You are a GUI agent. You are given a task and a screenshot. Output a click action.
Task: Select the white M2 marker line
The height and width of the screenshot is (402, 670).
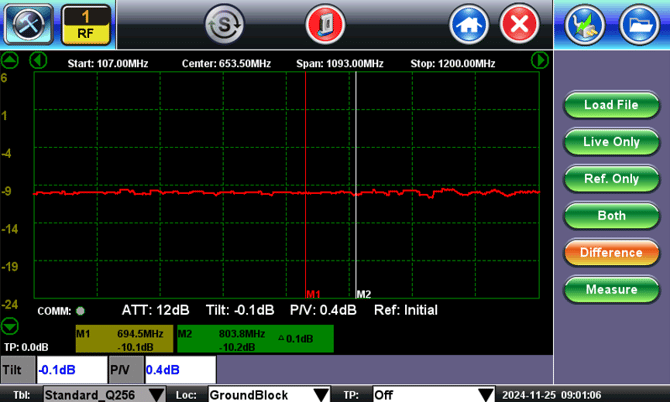[x=356, y=185]
